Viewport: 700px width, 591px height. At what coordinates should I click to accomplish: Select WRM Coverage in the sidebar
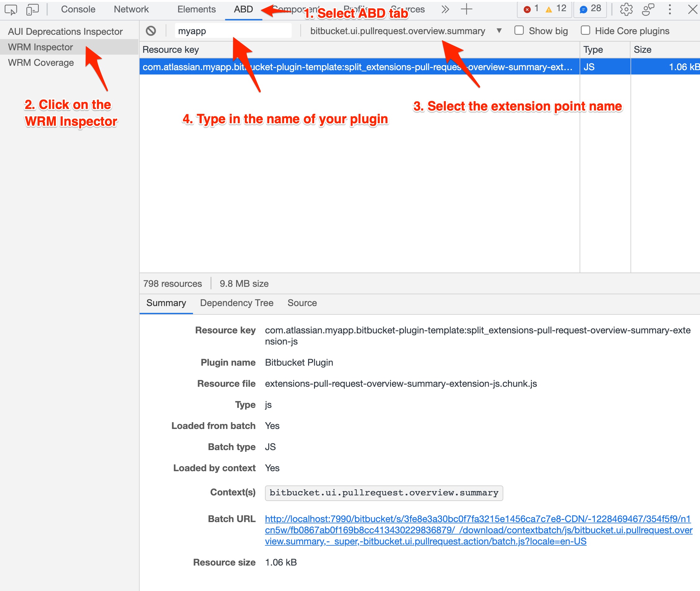pyautogui.click(x=41, y=62)
